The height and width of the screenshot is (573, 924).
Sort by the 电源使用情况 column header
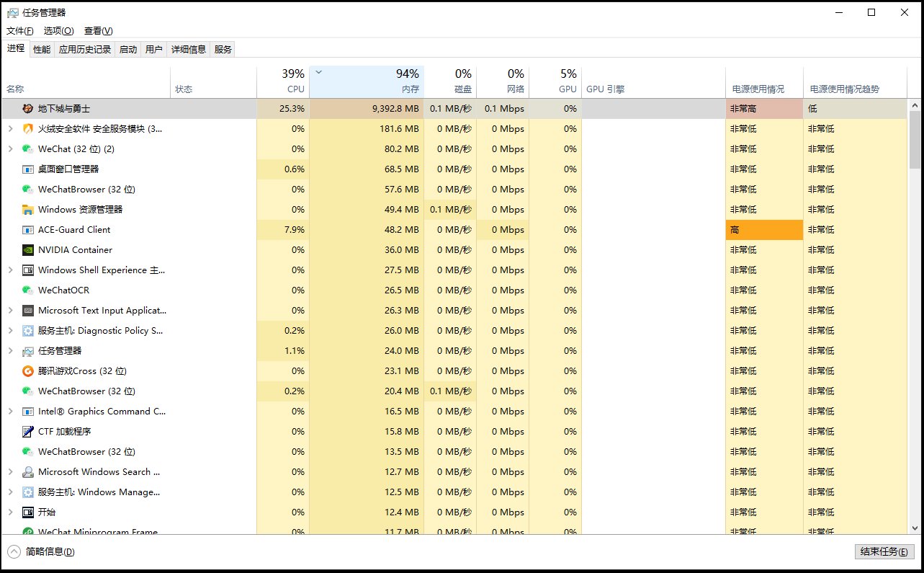[x=764, y=81]
